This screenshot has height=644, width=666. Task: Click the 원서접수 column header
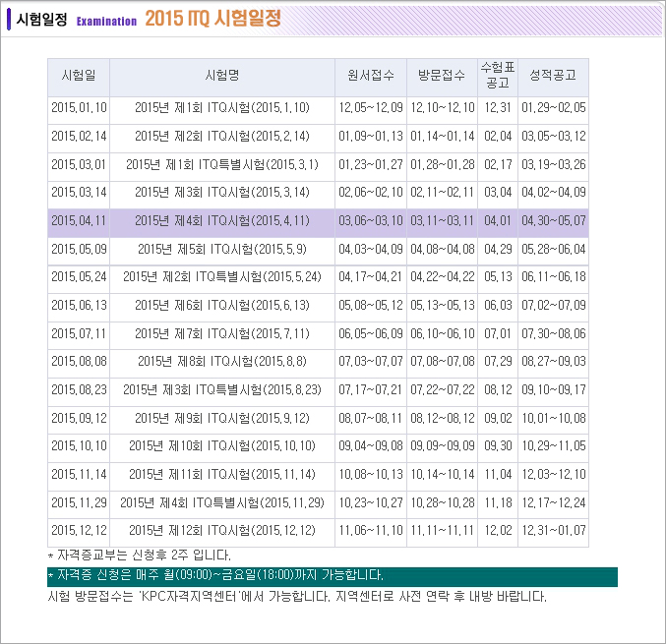pyautogui.click(x=371, y=76)
